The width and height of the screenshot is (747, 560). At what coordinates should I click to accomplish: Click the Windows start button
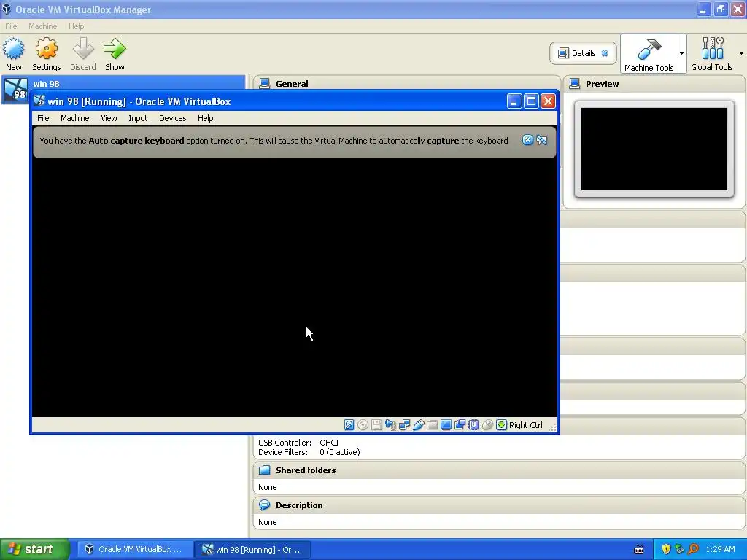(35, 549)
